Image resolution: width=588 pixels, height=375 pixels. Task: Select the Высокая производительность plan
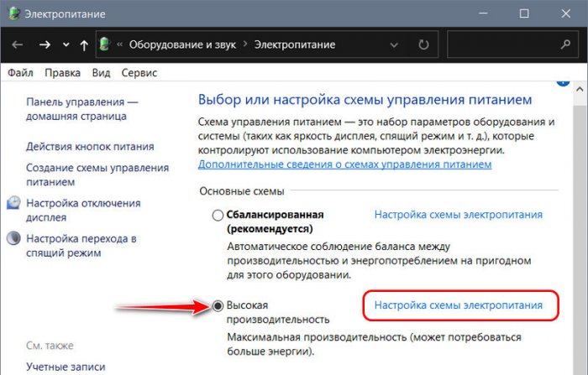(x=218, y=305)
